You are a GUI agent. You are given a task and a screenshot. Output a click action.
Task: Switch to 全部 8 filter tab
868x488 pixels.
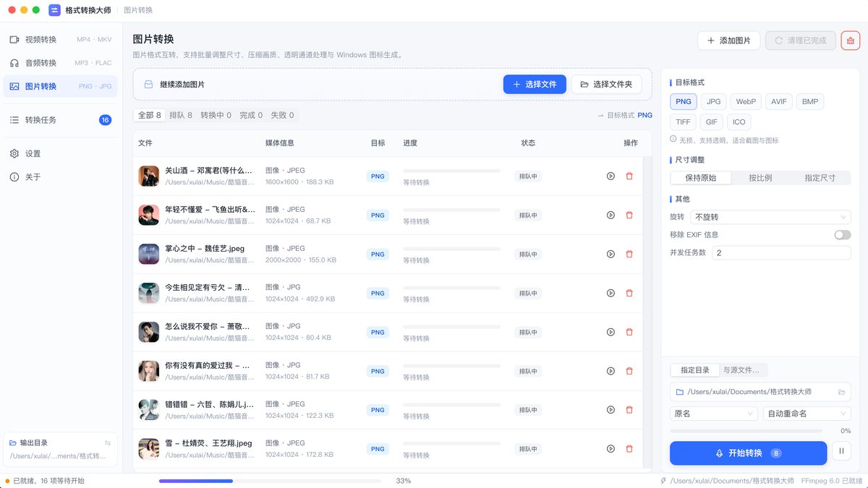coord(150,115)
